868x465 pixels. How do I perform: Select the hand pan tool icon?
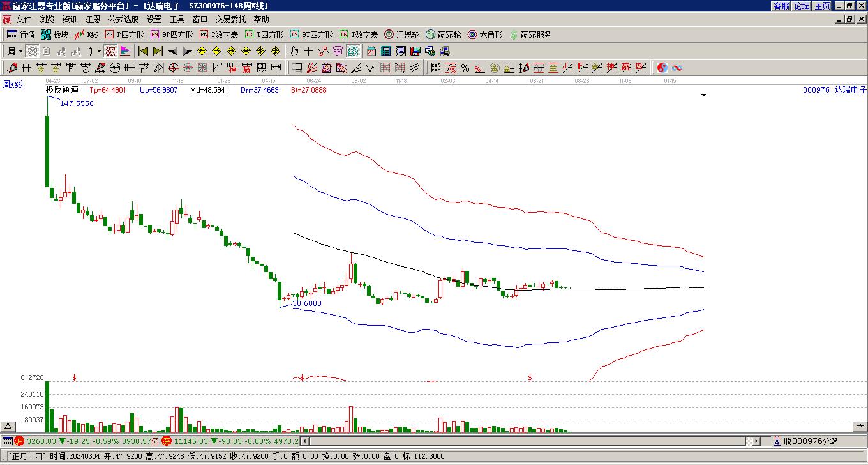pos(294,51)
